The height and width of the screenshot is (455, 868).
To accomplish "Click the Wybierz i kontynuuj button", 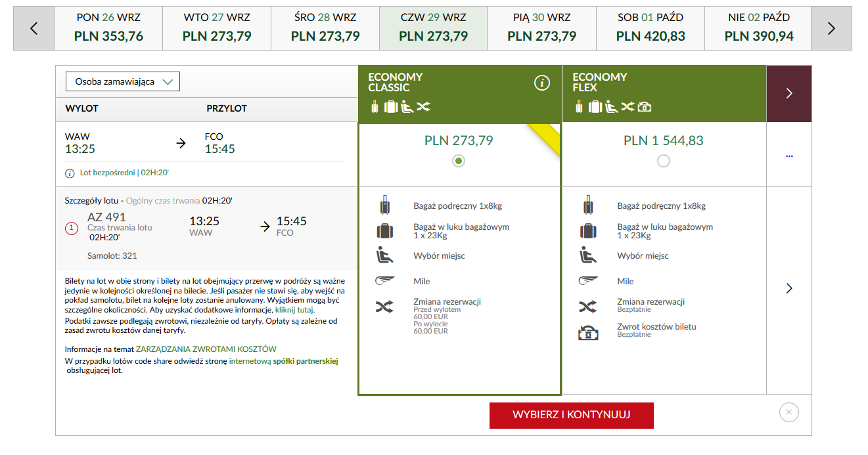I will point(572,415).
